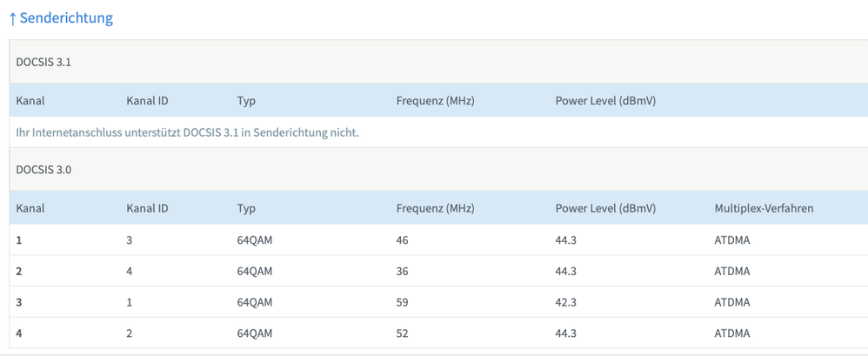Click Typ header in DOCSIS 3.0 table
Viewport: 868px width, 357px height.
[x=246, y=209]
